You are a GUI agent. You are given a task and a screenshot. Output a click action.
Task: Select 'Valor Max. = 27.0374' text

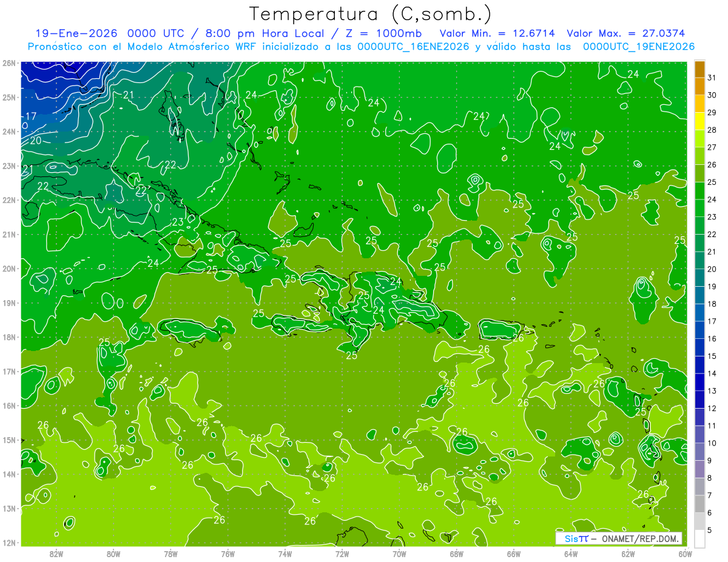pyautogui.click(x=627, y=33)
